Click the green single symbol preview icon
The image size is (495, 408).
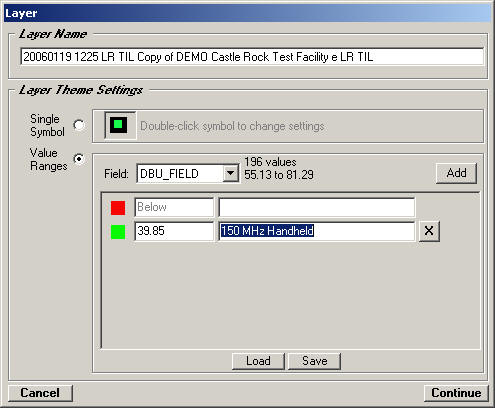point(120,125)
